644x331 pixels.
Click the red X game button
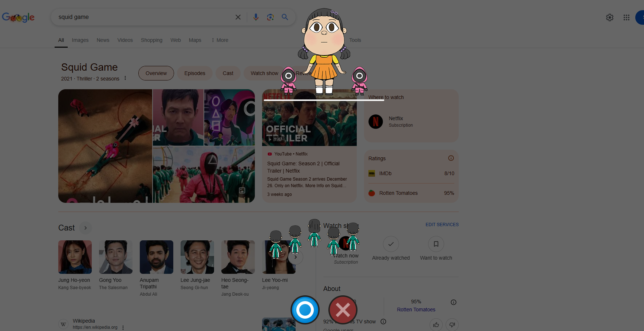tap(343, 310)
